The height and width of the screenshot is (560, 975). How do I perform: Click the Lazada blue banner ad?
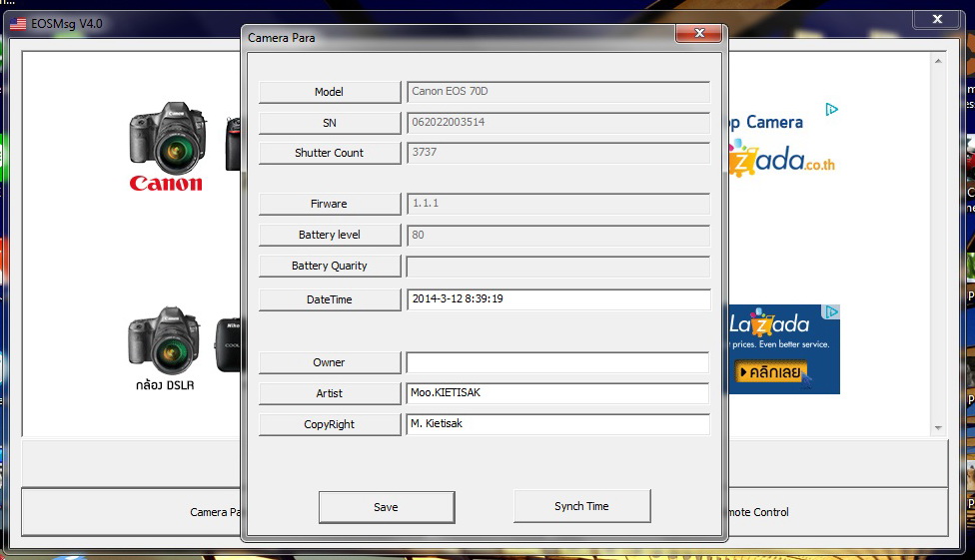784,348
